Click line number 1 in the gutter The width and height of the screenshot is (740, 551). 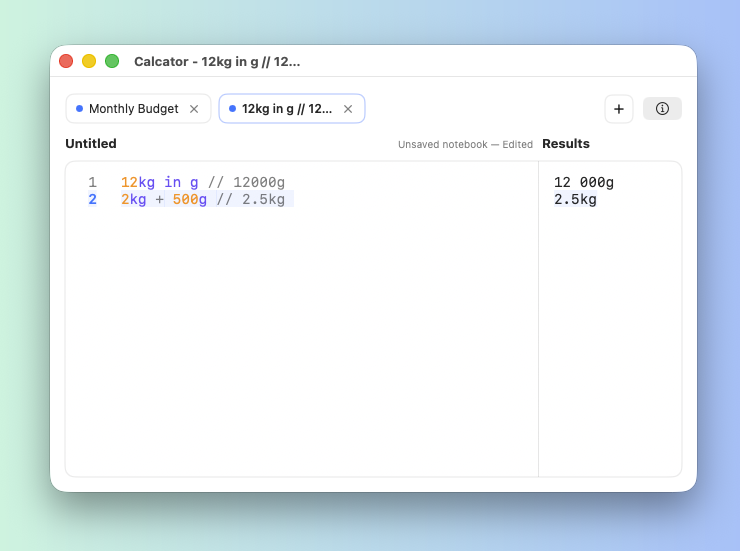coord(92,183)
